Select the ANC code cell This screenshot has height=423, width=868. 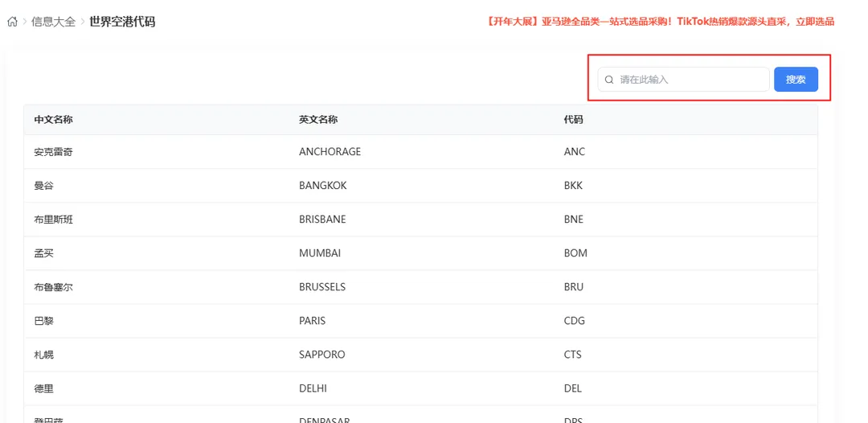coord(574,152)
